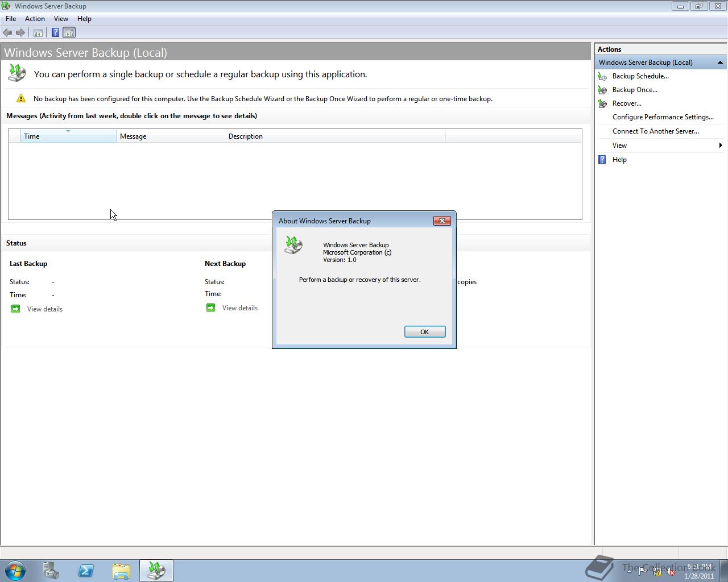Click the volume icon in system tray
This screenshot has width=728, height=582.
click(x=671, y=571)
